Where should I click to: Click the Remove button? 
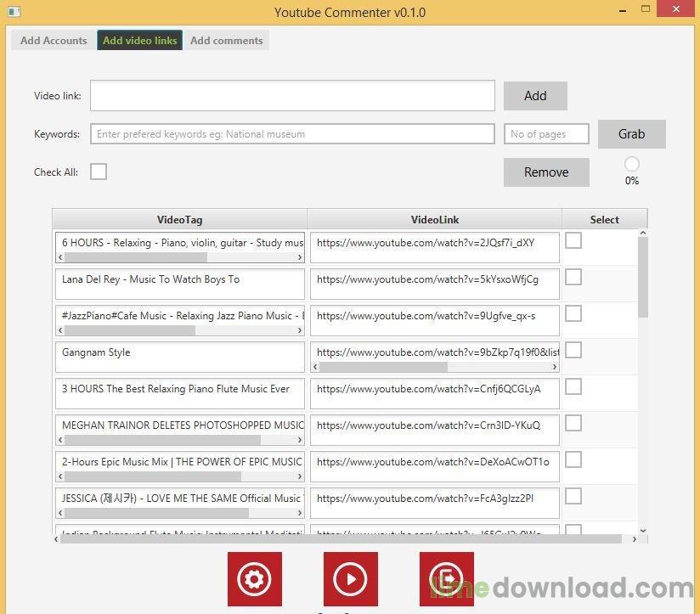(x=546, y=172)
